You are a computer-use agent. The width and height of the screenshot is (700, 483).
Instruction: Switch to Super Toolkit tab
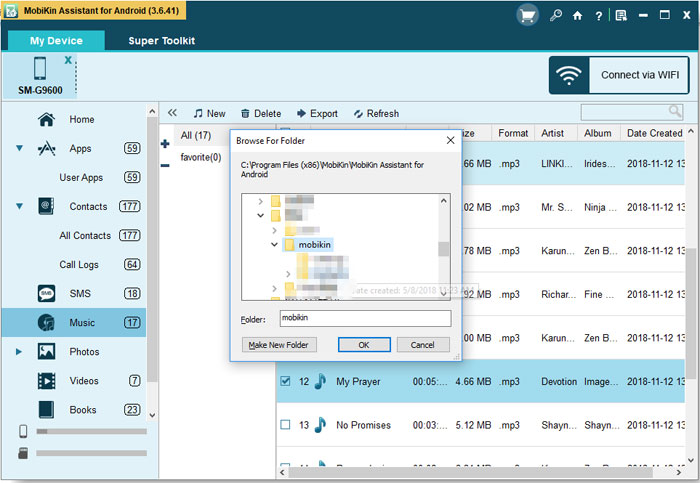(x=162, y=41)
